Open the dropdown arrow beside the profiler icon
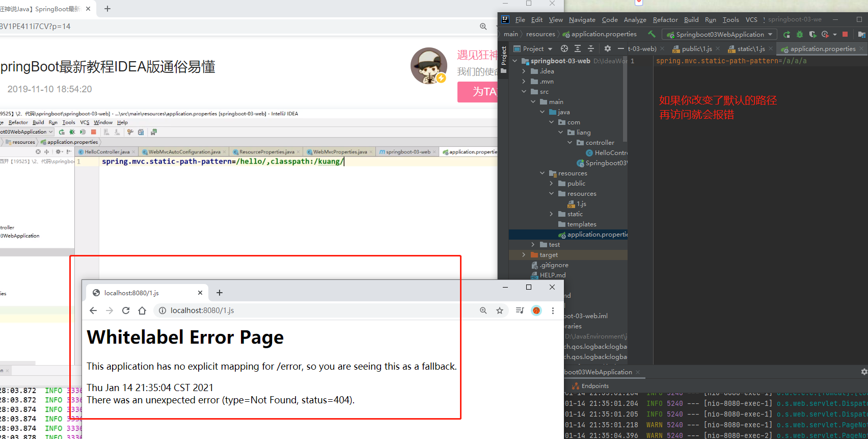This screenshot has height=439, width=868. click(835, 35)
